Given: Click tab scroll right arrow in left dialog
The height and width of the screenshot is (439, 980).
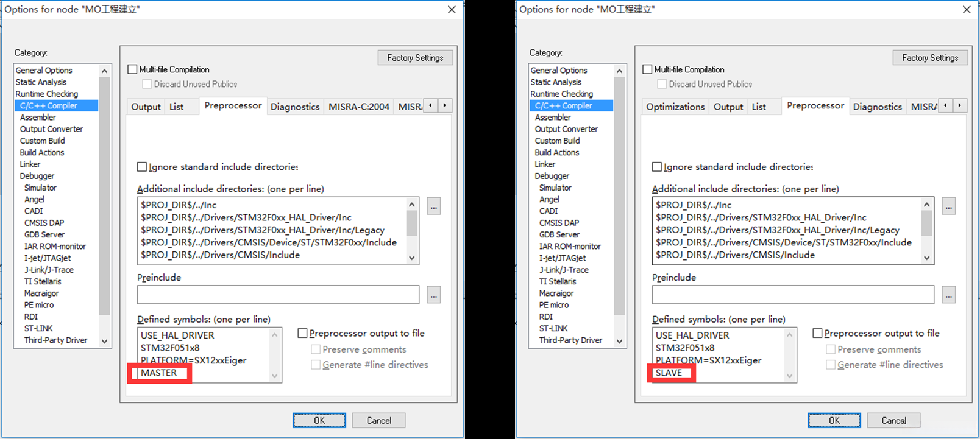Looking at the screenshot, I should click(446, 105).
